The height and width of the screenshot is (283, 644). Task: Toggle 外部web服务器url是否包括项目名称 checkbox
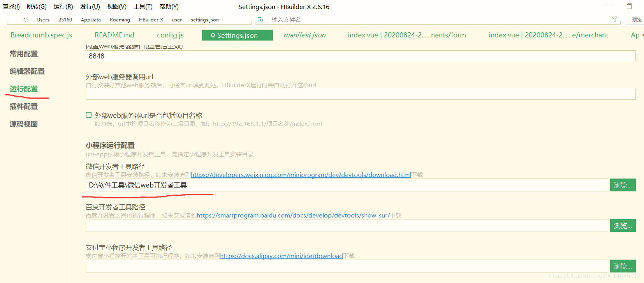click(89, 115)
